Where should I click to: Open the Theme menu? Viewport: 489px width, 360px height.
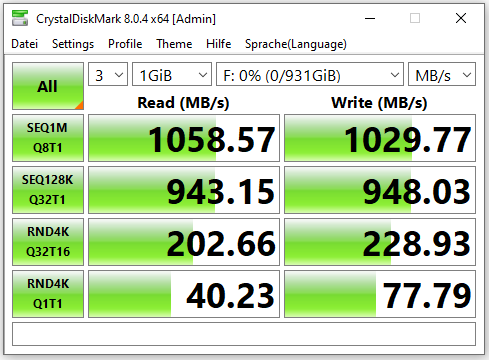click(174, 44)
